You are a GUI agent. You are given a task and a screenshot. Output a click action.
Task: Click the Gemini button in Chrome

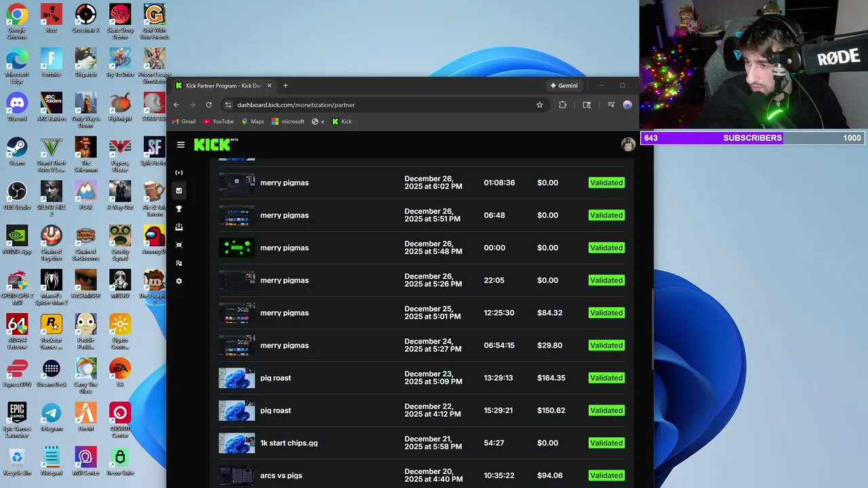pyautogui.click(x=564, y=85)
